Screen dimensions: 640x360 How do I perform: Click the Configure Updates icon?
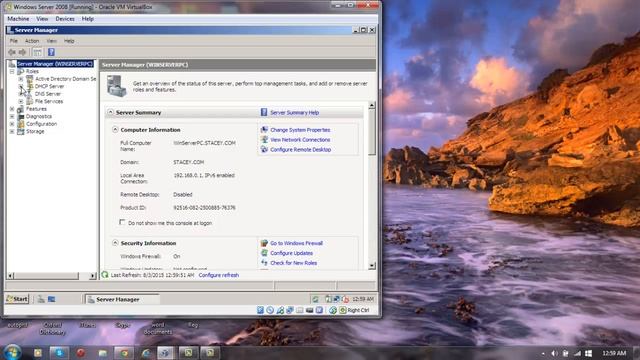pos(264,253)
